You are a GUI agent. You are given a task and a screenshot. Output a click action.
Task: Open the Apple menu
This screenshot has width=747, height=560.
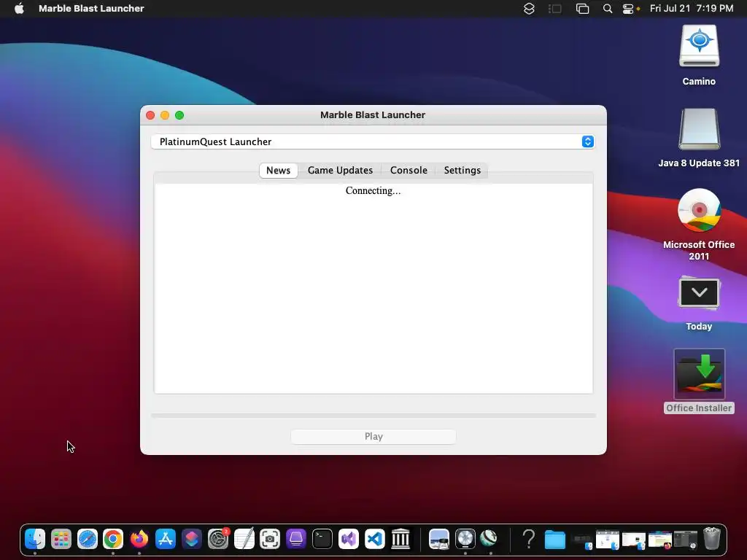coord(19,8)
